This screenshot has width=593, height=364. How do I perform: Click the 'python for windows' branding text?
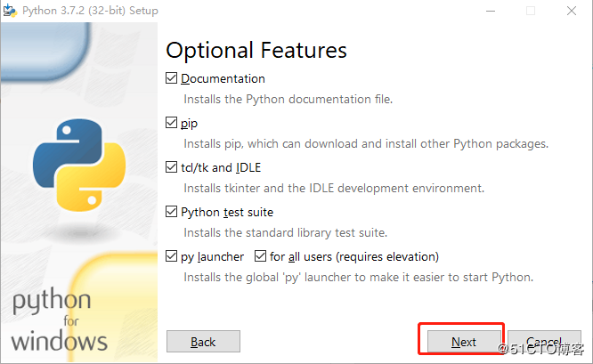click(x=59, y=320)
